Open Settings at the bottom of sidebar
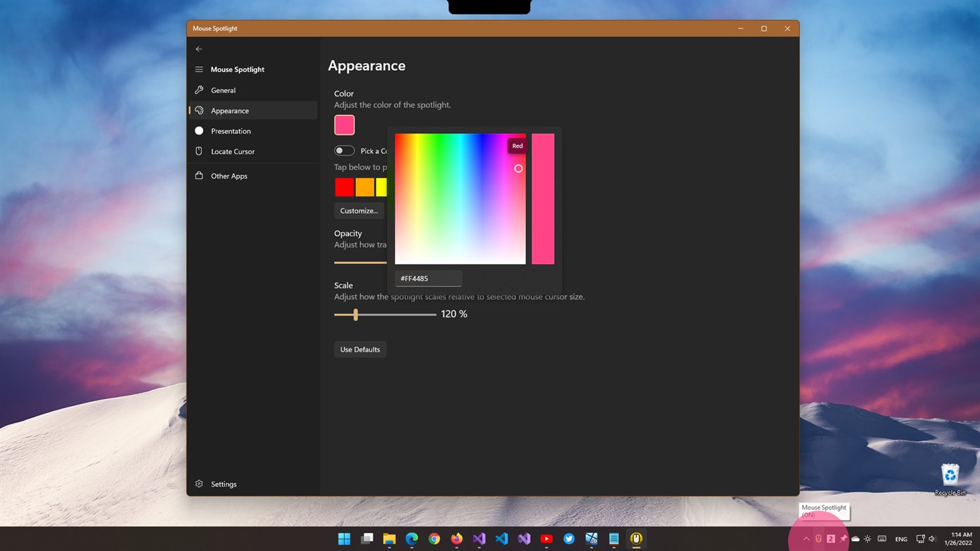 pyautogui.click(x=223, y=484)
